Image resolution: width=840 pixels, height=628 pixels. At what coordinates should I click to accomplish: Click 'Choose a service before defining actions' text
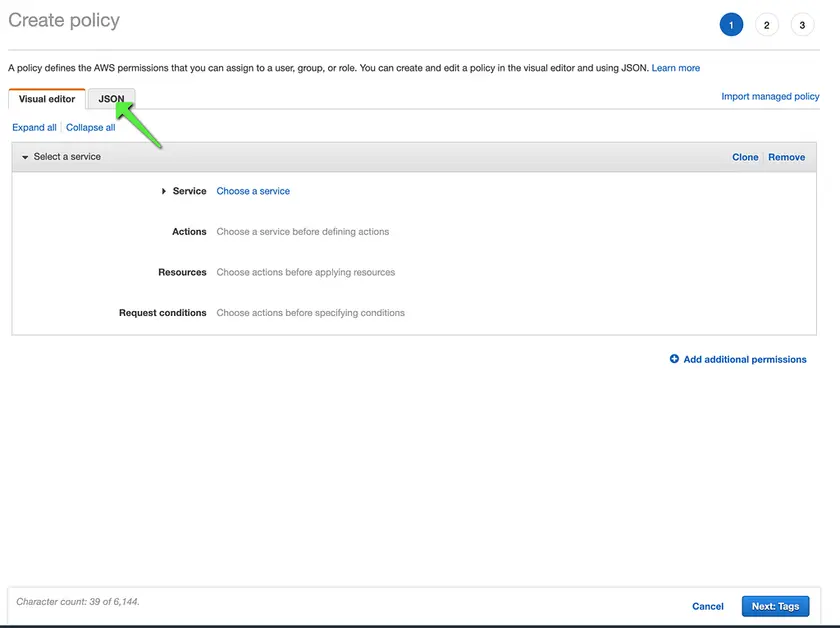tap(303, 231)
